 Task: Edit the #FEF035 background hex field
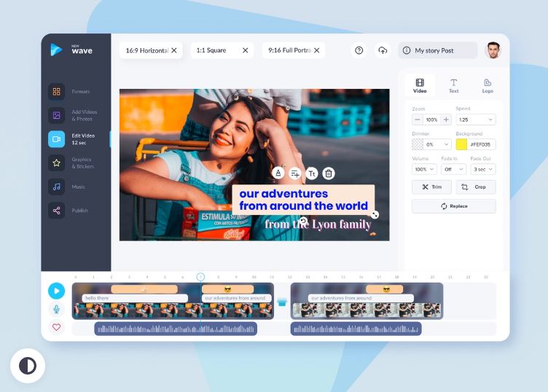click(x=481, y=144)
